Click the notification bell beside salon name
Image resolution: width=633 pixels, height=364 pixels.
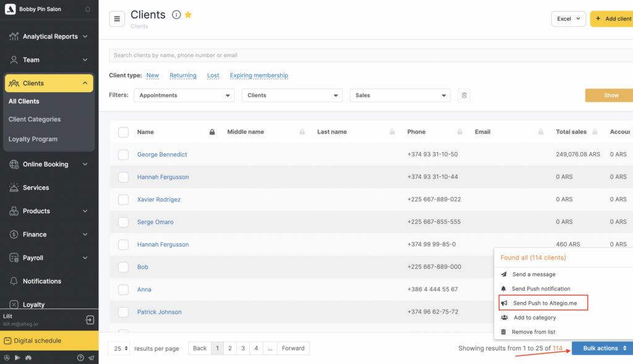87,10
